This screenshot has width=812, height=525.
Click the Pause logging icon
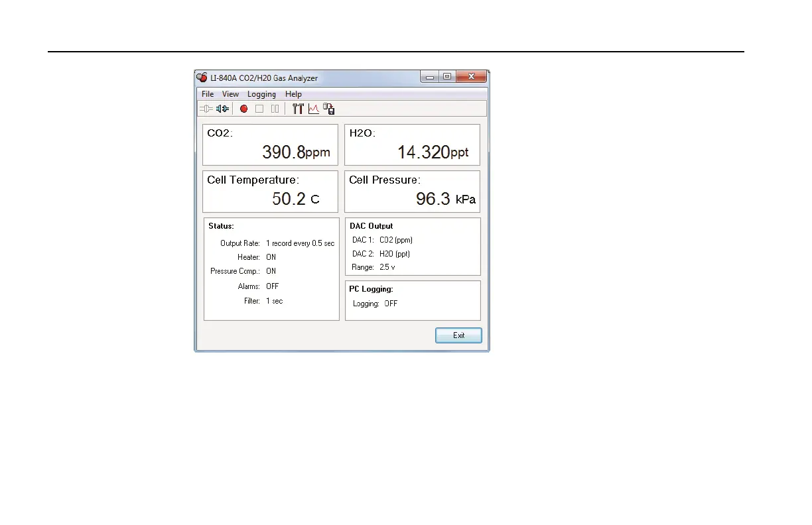pyautogui.click(x=275, y=109)
